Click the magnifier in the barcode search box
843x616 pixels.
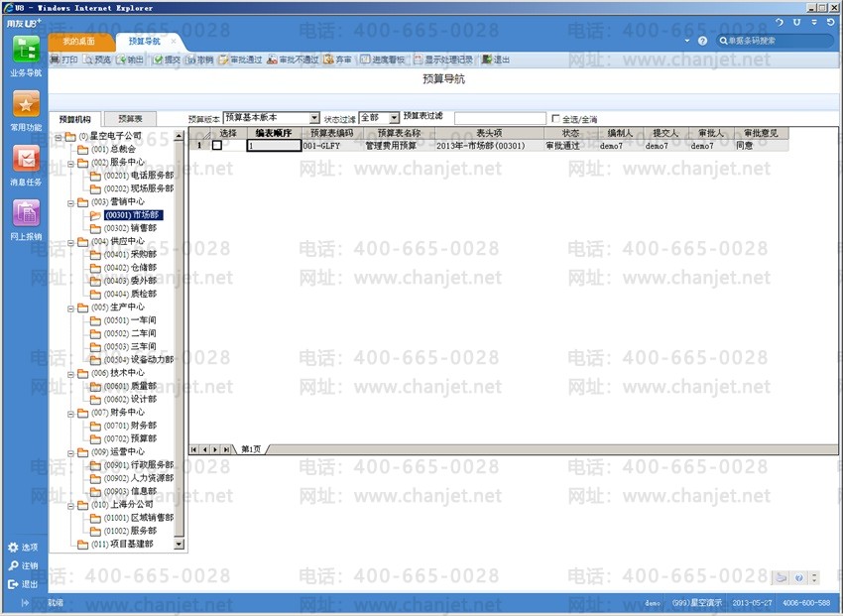coord(724,41)
